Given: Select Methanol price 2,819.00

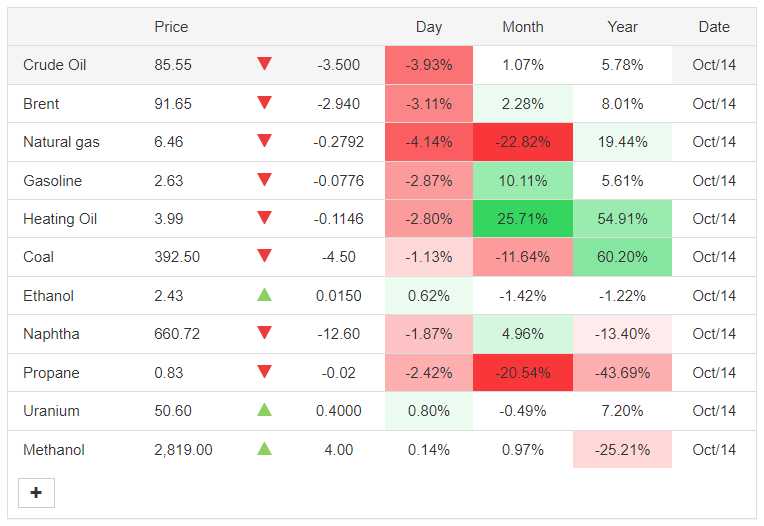Looking at the screenshot, I should pos(183,450).
